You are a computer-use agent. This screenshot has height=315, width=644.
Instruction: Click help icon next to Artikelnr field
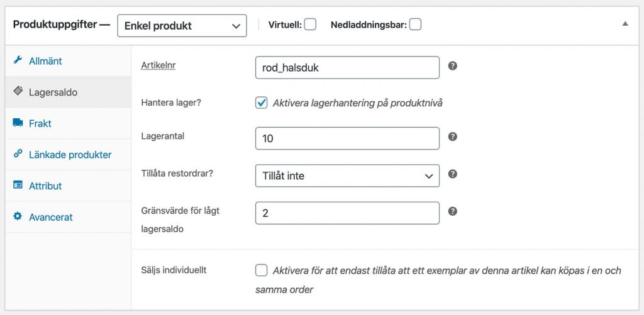pyautogui.click(x=453, y=66)
